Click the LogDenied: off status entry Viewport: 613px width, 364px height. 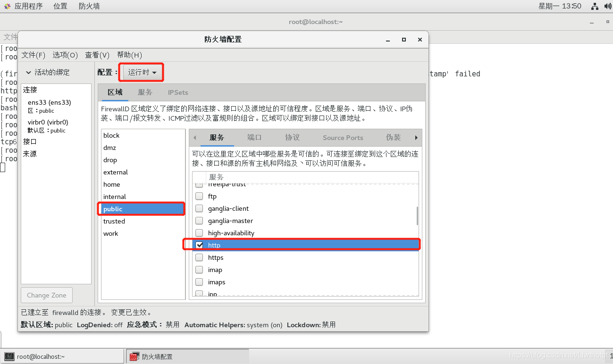[100, 325]
